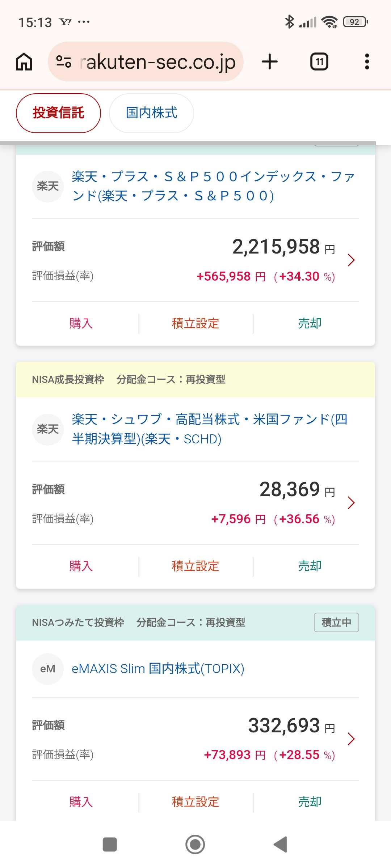Screen dimensions: 391x868
Task: Tap the Android recent apps square button
Action: click(110, 844)
